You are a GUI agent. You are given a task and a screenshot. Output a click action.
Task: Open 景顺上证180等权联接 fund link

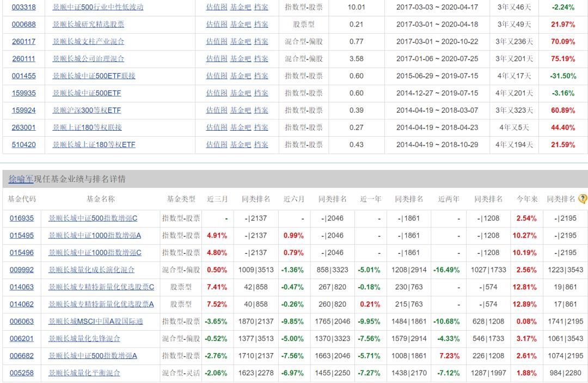pos(87,127)
